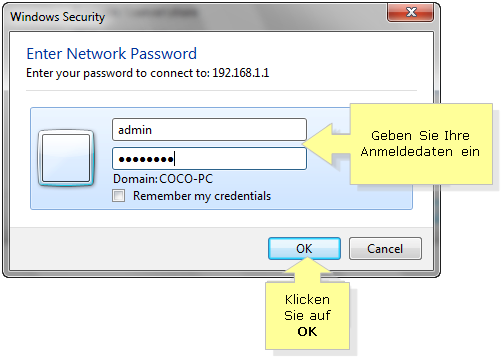Click the Remember my credentials label text
This screenshot has height=364, width=502.
[x=202, y=196]
